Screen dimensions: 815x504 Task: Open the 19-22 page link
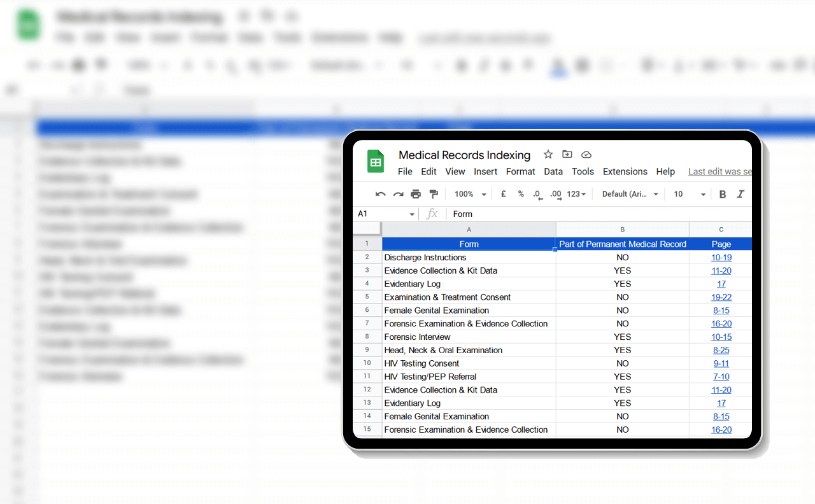click(721, 297)
